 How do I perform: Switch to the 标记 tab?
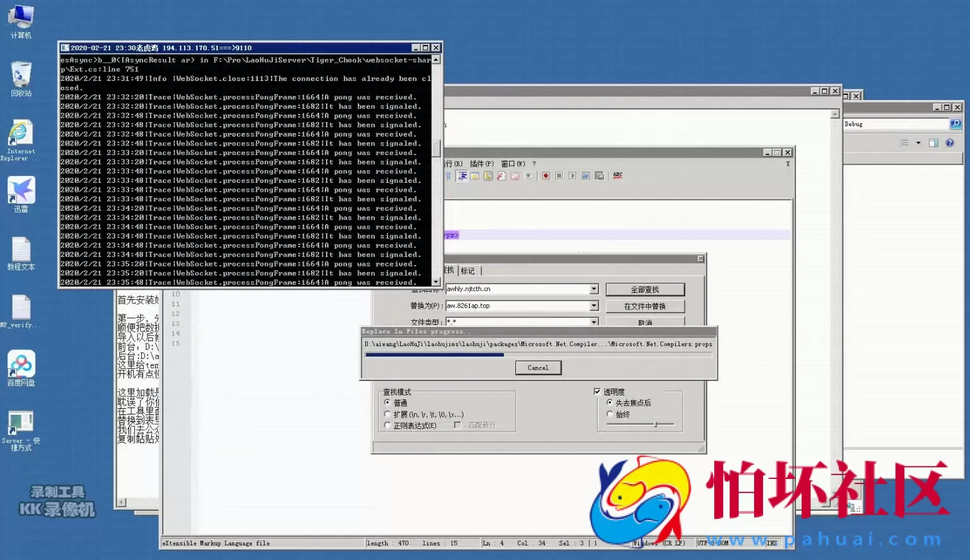tap(468, 271)
